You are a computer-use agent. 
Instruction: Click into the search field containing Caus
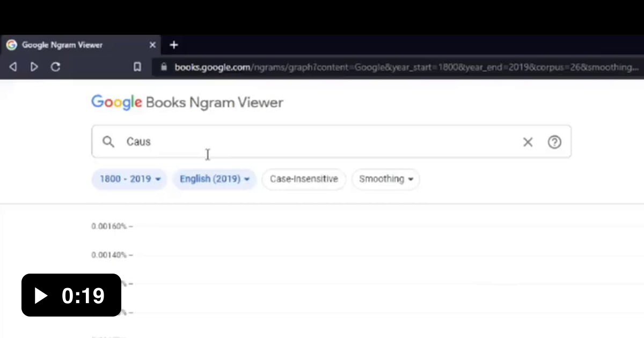coord(322,142)
